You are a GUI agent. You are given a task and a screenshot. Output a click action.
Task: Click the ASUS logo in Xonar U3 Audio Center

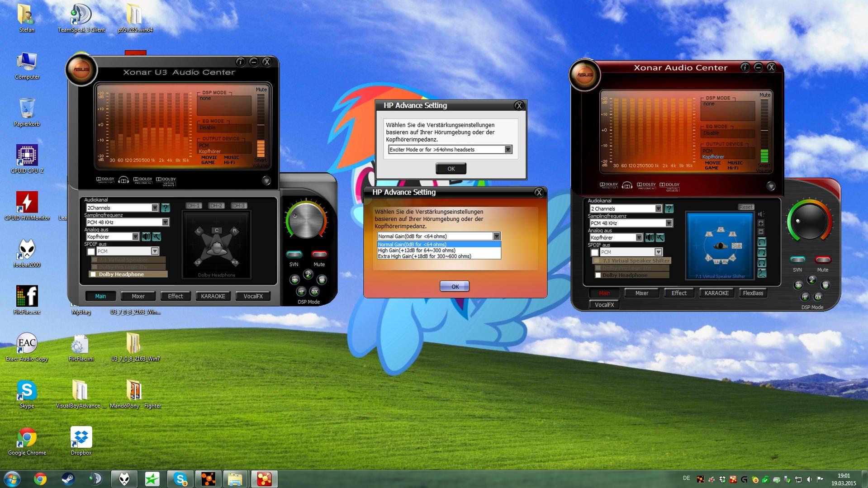(81, 70)
